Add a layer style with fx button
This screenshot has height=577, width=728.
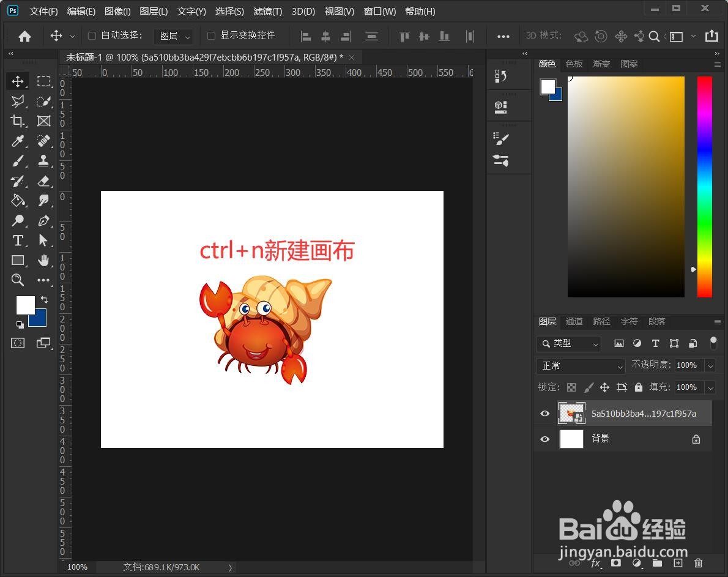click(596, 564)
